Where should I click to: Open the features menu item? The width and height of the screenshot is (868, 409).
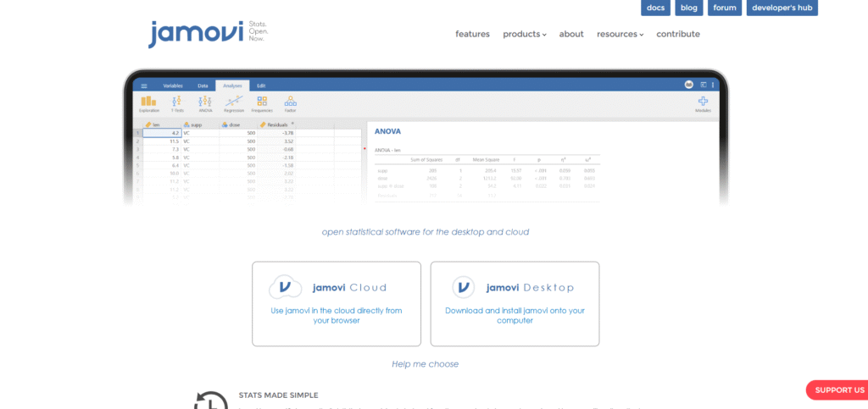[x=472, y=34]
